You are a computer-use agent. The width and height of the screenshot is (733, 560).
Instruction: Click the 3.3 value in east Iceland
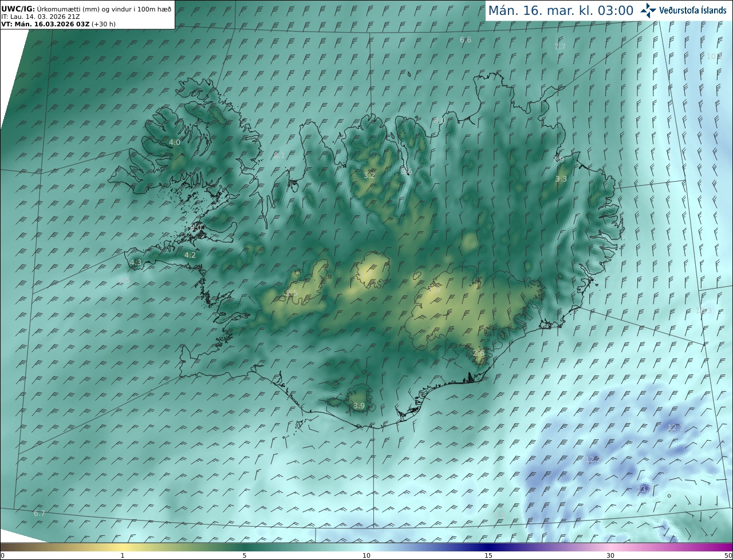[561, 179]
